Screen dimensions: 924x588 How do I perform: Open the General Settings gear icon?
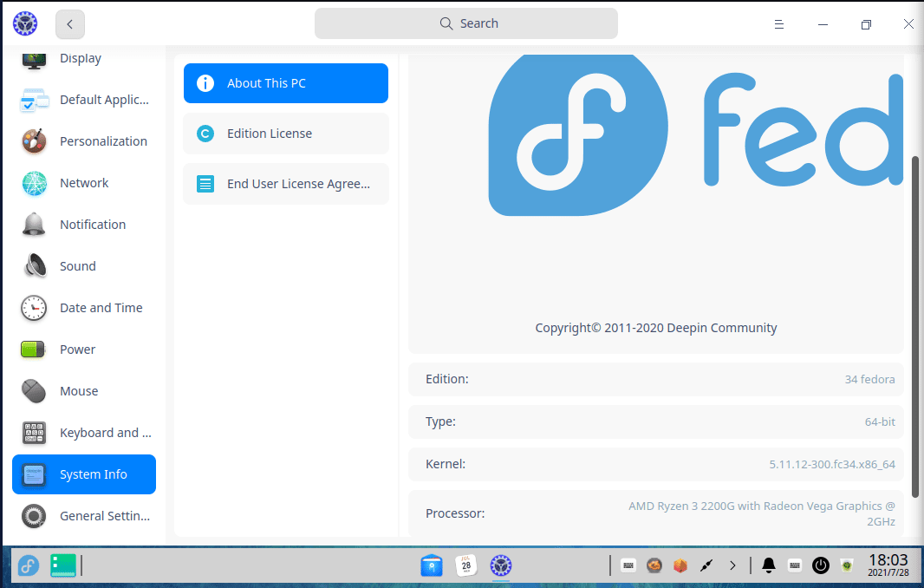[x=34, y=516]
